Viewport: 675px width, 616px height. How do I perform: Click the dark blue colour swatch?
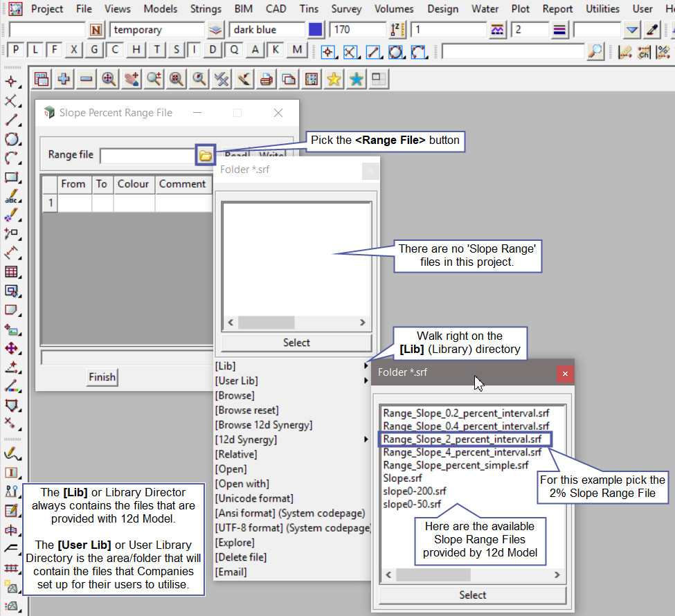316,30
